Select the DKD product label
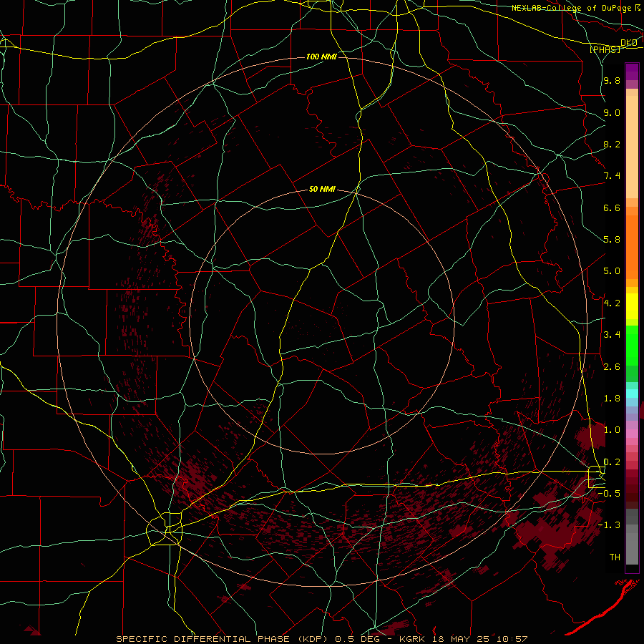This screenshot has width=644, height=644. click(x=629, y=42)
